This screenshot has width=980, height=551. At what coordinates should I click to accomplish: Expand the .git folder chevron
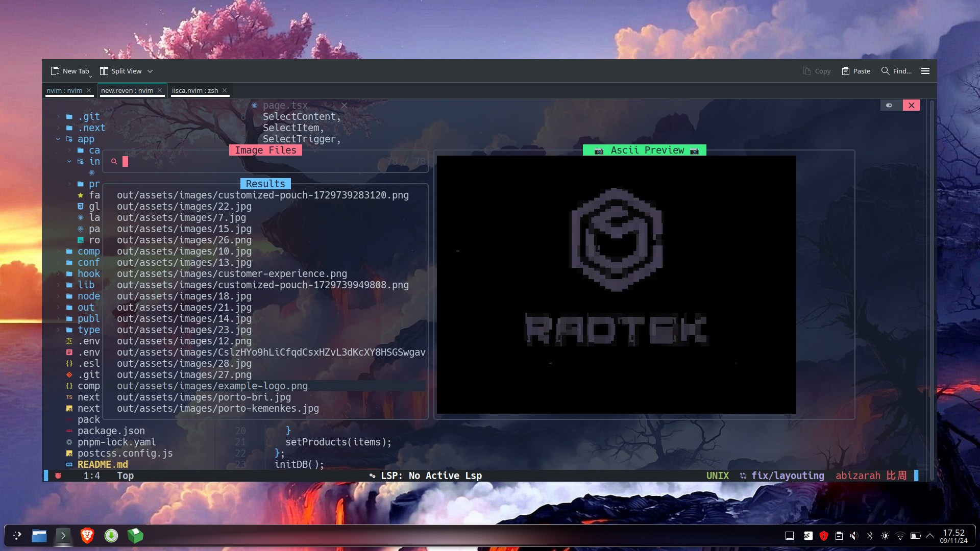(58, 116)
